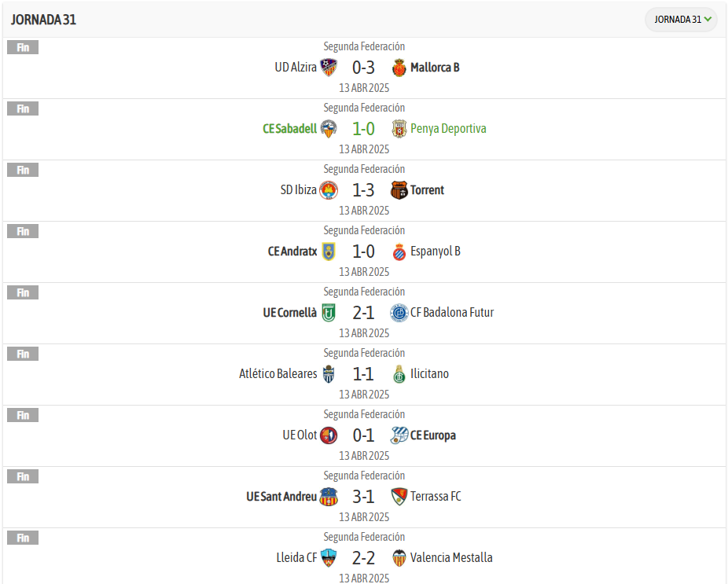Click the UE Olot 0-1 score

[363, 435]
